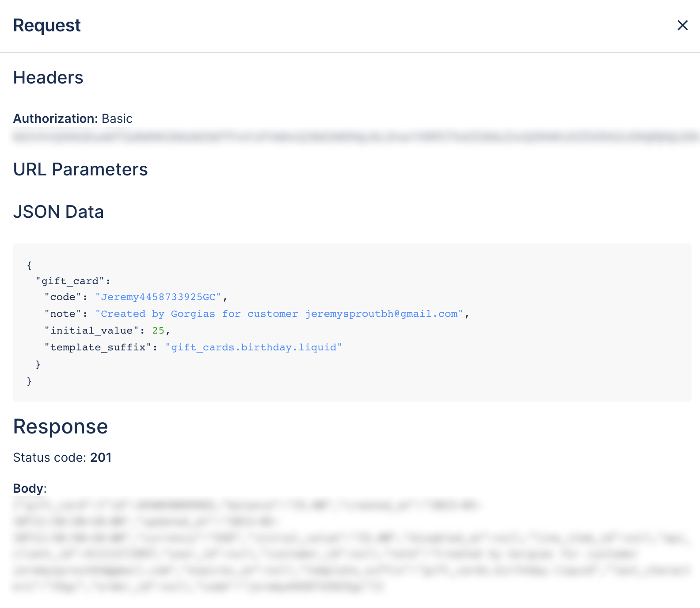This screenshot has height=608, width=700.
Task: Click the Response section heading
Action: point(61,427)
